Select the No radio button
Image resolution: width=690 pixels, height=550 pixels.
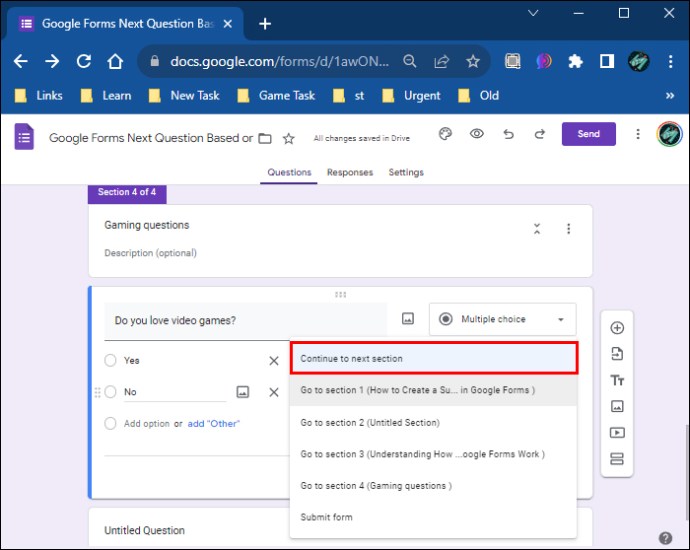click(110, 392)
